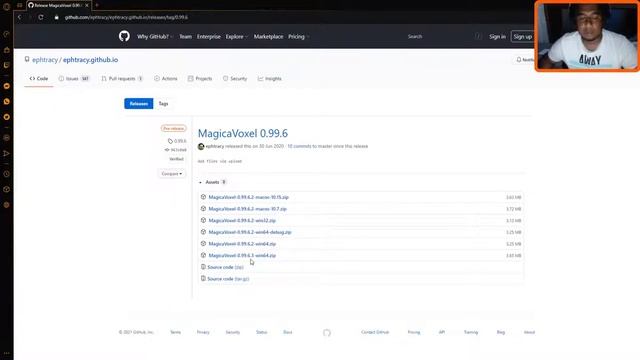Download Source code (zip)
The image size is (640, 360).
point(225,267)
